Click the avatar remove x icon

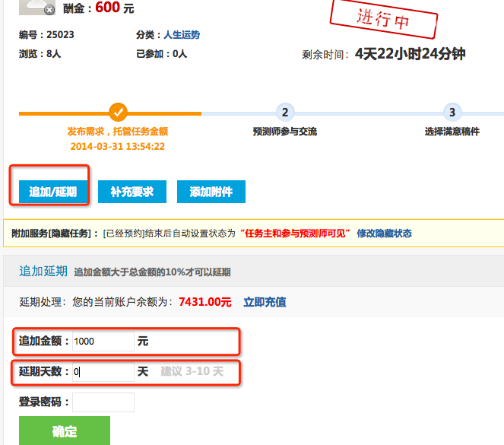pyautogui.click(x=49, y=11)
